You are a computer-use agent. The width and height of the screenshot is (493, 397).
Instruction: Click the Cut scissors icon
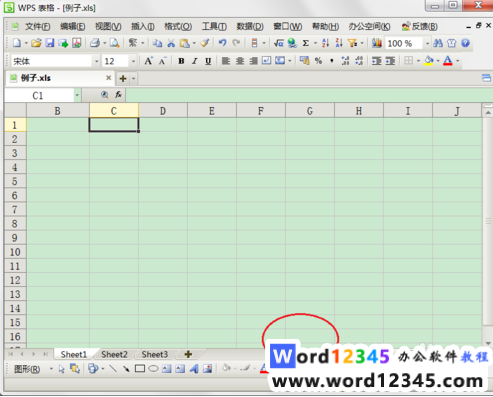tap(171, 43)
